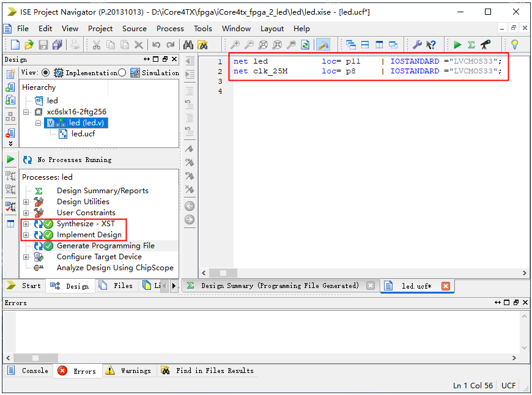
Task: Click the Open Project folder icon
Action: pyautogui.click(x=29, y=45)
